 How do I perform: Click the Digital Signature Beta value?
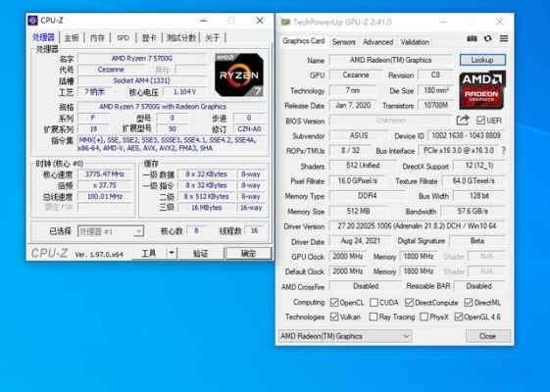coord(477,241)
